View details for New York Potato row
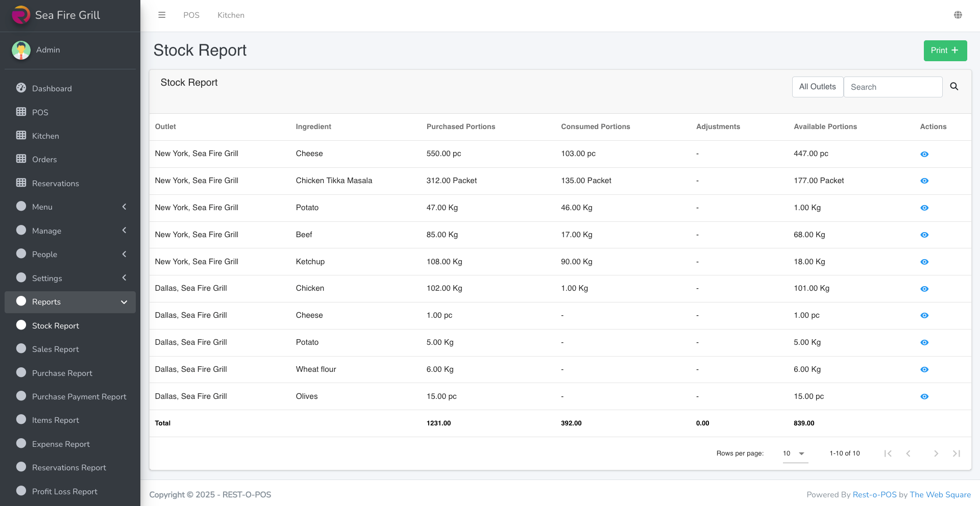The image size is (980, 506). coord(924,208)
